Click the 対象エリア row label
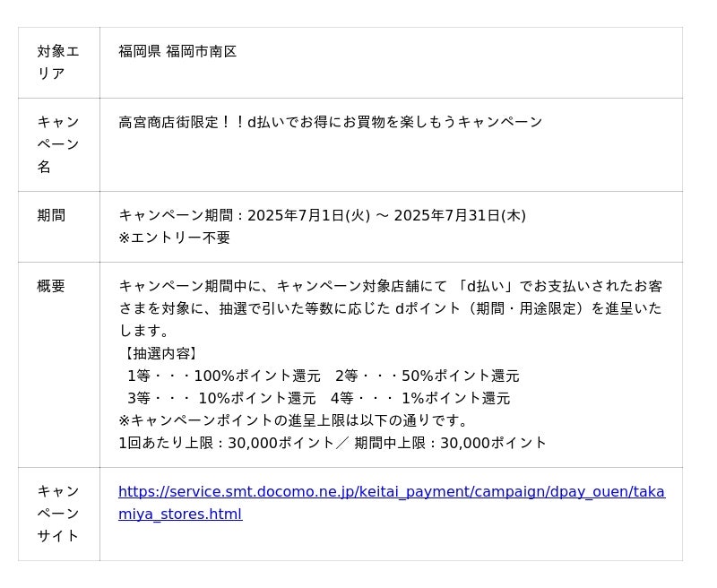The height and width of the screenshot is (588, 717). click(58, 63)
